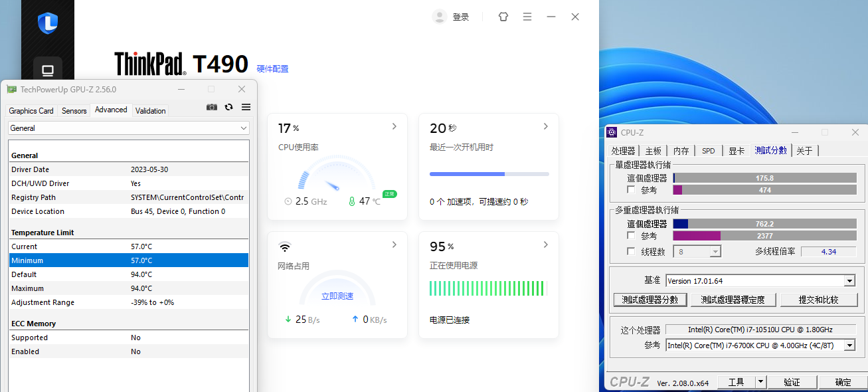
Task: Open the computer icon in Lenovo sidebar
Action: point(48,70)
